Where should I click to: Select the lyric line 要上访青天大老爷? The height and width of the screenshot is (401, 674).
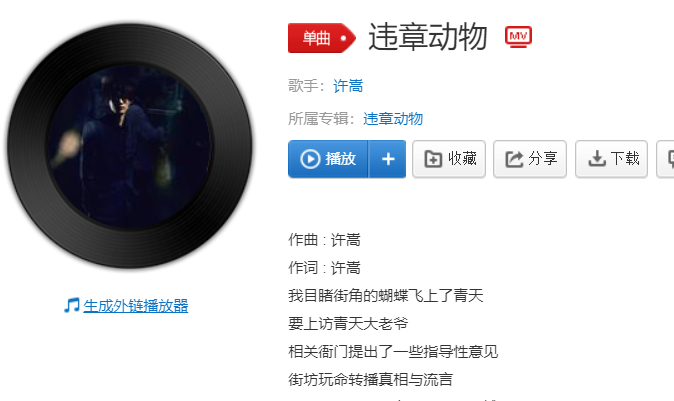[x=348, y=324]
